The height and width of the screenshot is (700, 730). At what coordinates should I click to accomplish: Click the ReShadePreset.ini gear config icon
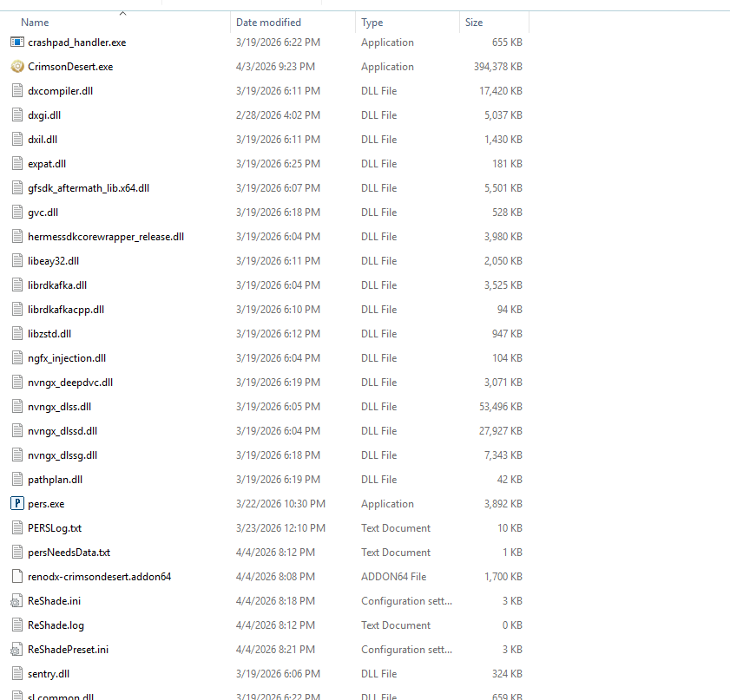pos(16,650)
